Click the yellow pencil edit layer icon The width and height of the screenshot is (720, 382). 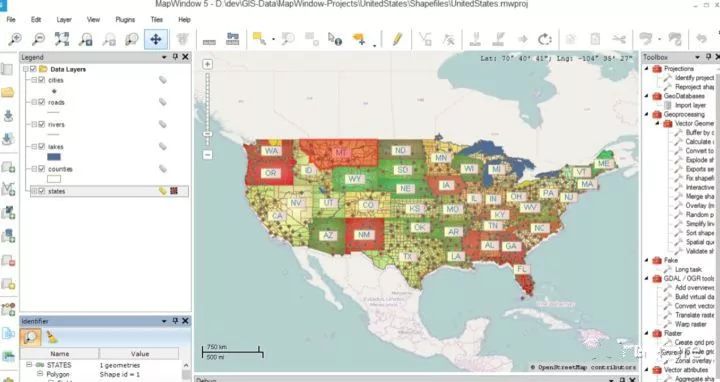pos(397,39)
